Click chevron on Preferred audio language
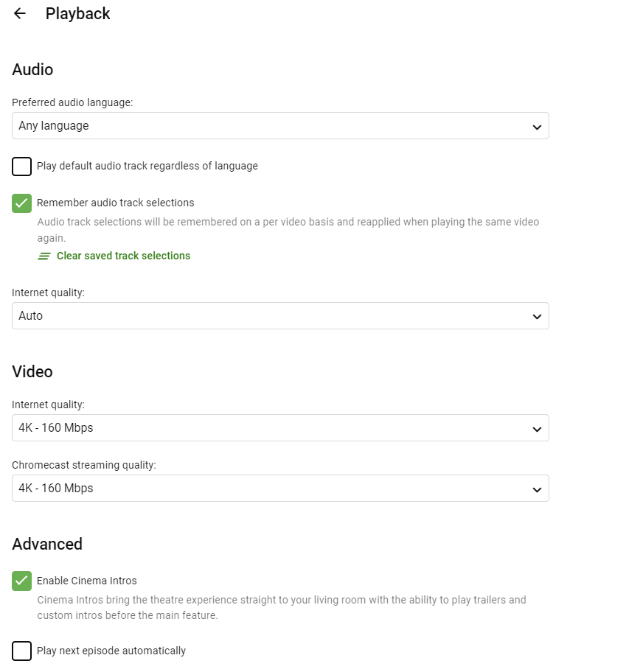643x672 pixels. pyautogui.click(x=537, y=127)
